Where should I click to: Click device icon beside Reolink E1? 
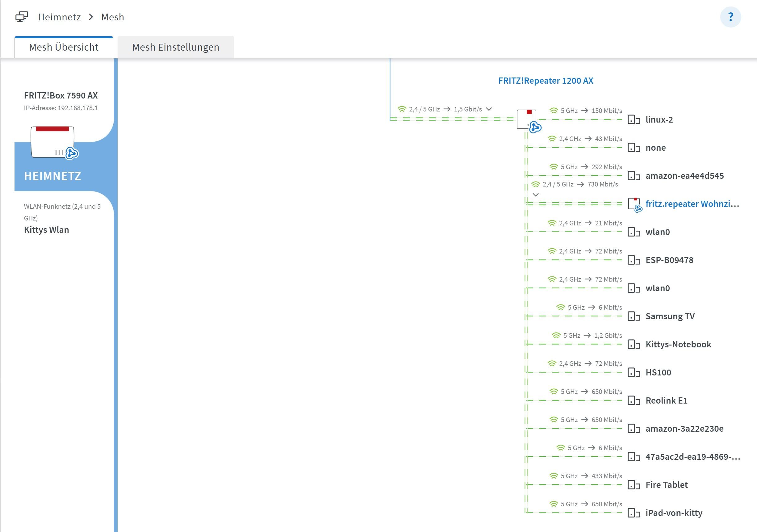coord(634,400)
